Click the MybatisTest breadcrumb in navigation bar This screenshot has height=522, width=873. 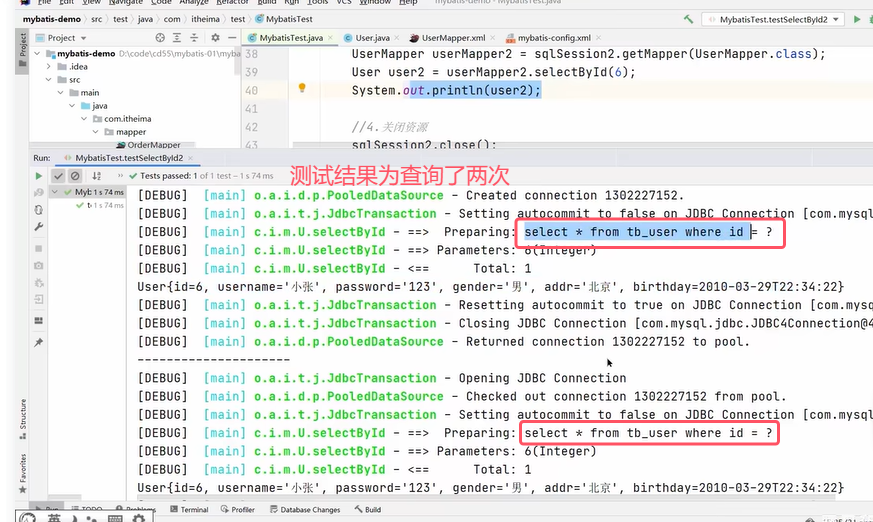(284, 19)
